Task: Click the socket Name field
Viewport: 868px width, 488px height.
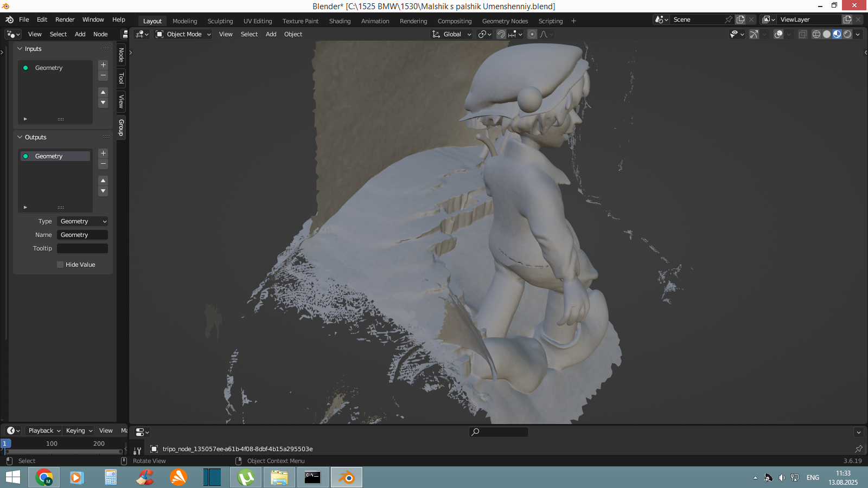Action: (x=82, y=235)
